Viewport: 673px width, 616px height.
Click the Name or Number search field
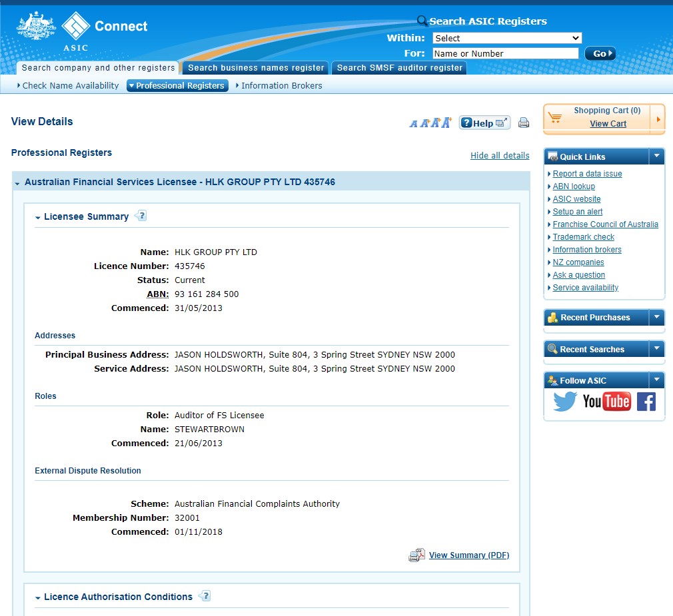(506, 53)
